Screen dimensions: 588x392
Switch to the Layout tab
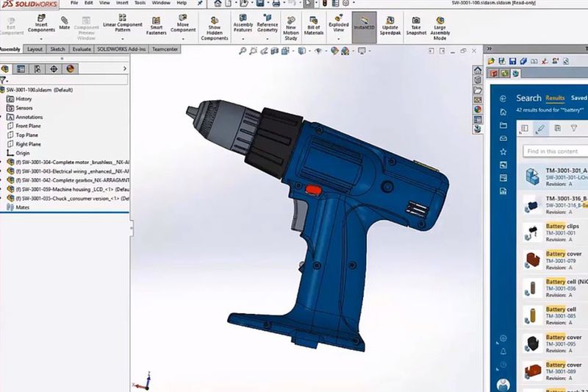35,49
